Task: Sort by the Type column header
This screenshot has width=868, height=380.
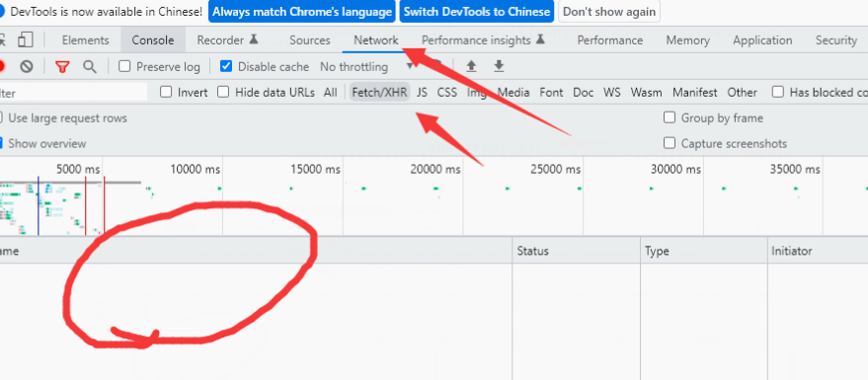Action: tap(704, 251)
